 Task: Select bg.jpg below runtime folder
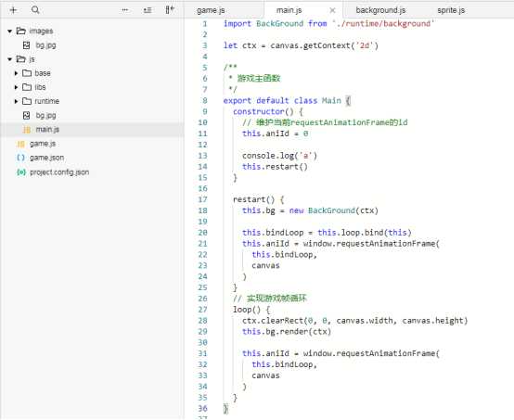(45, 115)
